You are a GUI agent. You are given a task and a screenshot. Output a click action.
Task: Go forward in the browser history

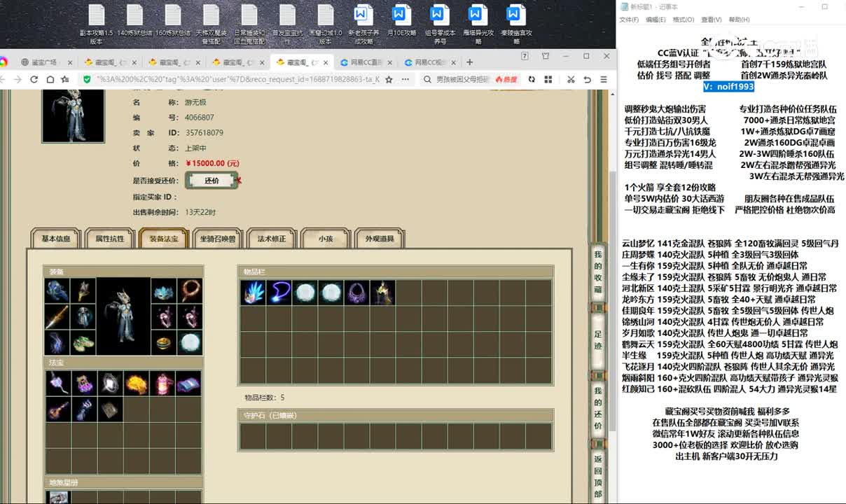coord(18,80)
